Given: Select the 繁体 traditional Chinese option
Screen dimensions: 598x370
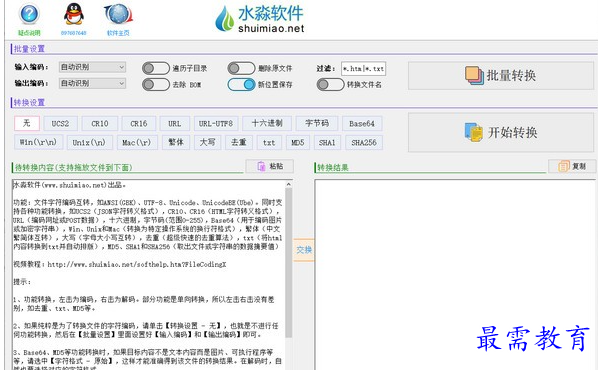Looking at the screenshot, I should pyautogui.click(x=176, y=142).
